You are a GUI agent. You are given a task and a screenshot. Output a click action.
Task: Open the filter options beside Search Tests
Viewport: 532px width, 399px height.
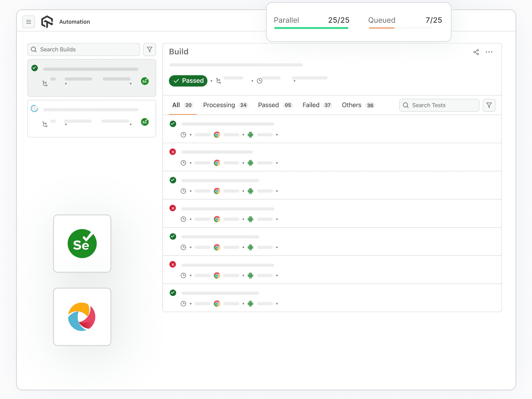point(489,105)
